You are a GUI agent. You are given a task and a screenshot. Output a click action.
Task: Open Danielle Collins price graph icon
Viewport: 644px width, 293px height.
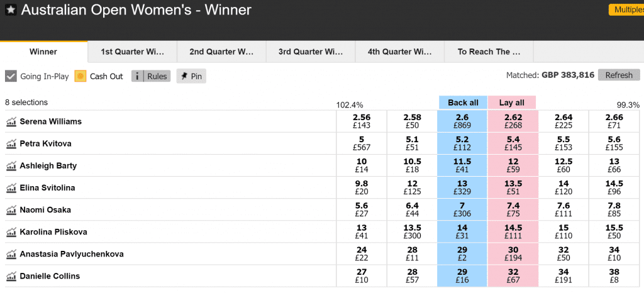[11, 276]
